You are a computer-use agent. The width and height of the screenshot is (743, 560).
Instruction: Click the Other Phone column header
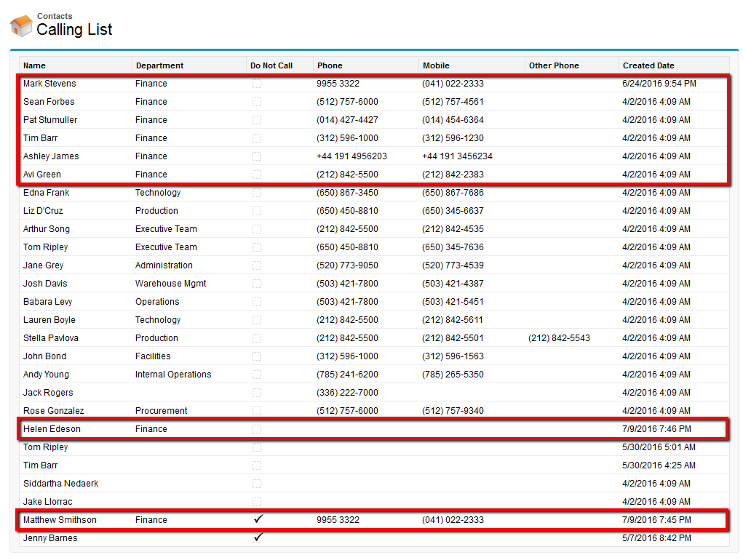click(x=554, y=65)
